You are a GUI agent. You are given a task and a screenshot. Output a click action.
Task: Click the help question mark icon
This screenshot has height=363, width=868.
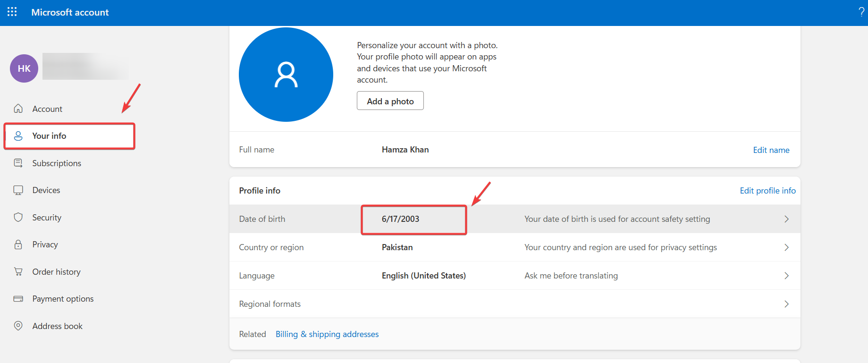click(x=861, y=12)
